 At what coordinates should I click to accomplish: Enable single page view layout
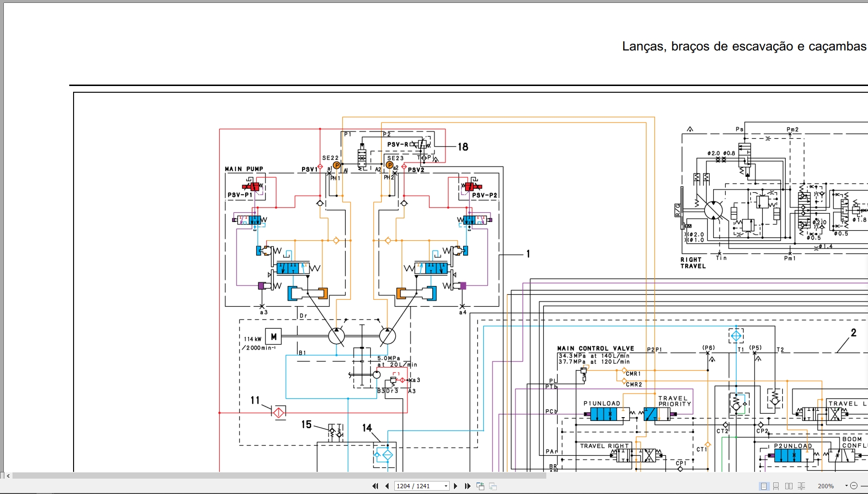click(x=764, y=486)
